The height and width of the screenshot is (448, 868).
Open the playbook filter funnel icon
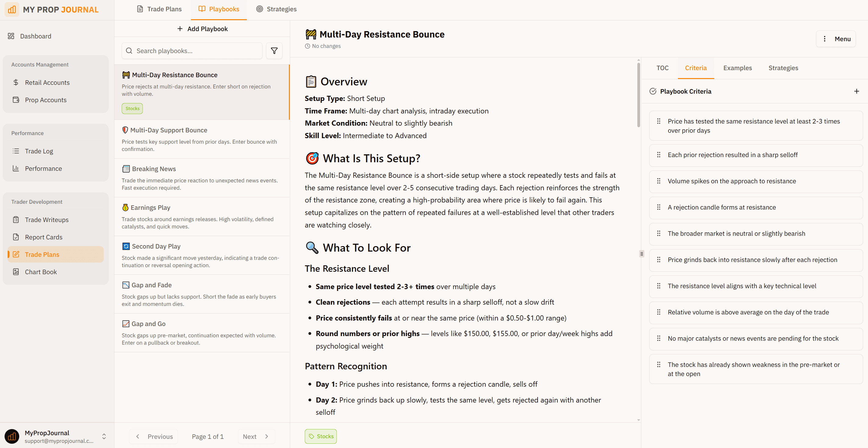coord(274,51)
